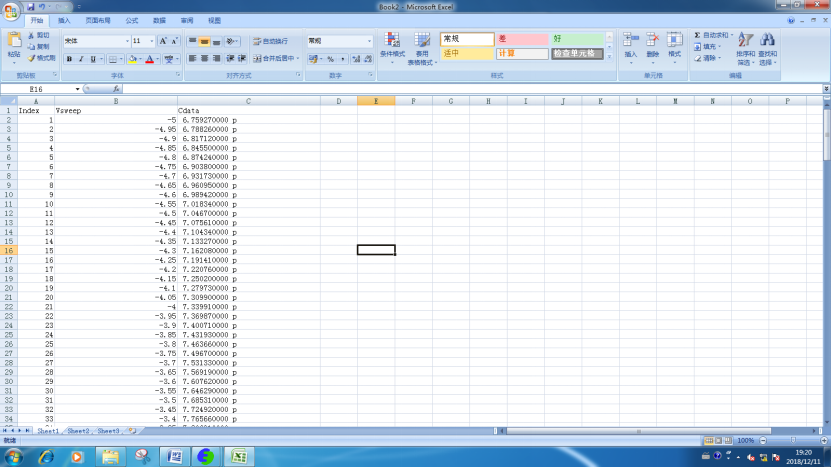Toggle bottom vertical alignment

point(216,41)
